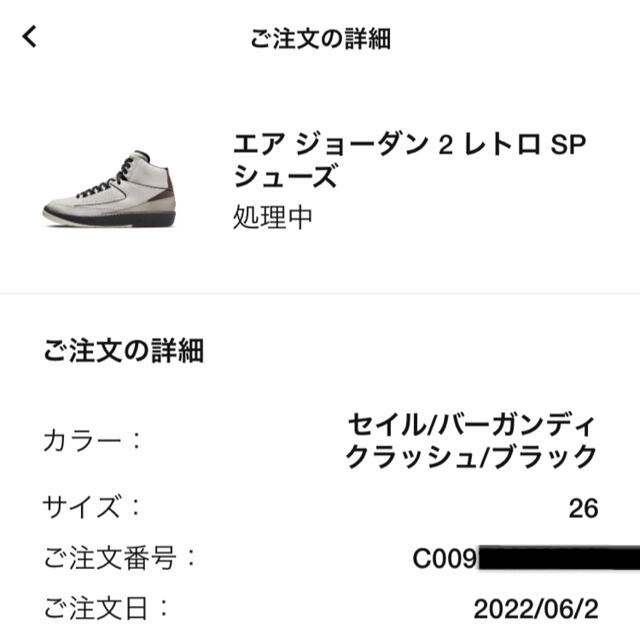Select the エア ジョーダン 2 レトロ SP product name
The height and width of the screenshot is (640, 640).
pos(409,144)
